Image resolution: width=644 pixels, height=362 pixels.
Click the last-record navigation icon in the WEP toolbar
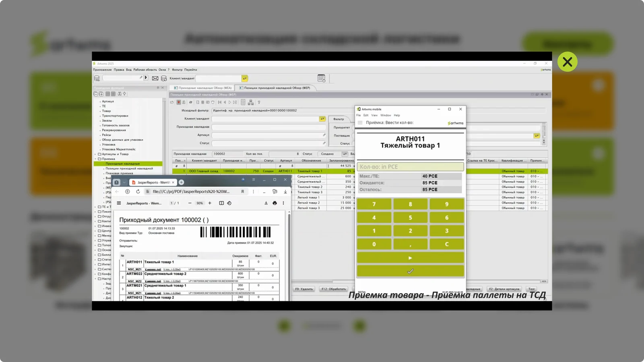(x=235, y=102)
